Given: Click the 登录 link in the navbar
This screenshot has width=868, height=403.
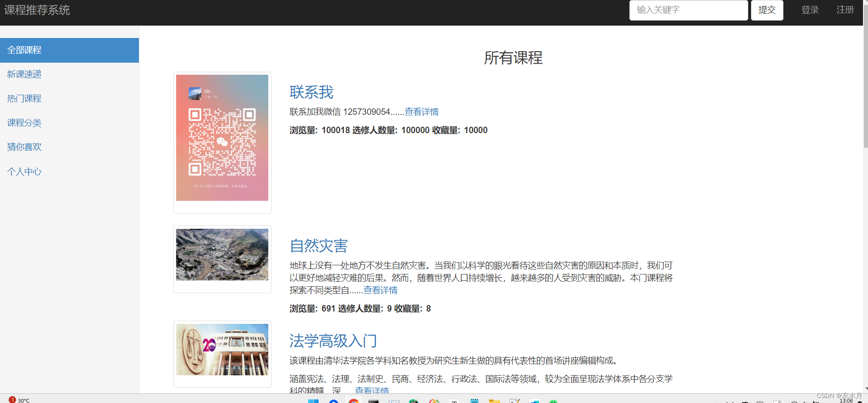Looking at the screenshot, I should [810, 10].
